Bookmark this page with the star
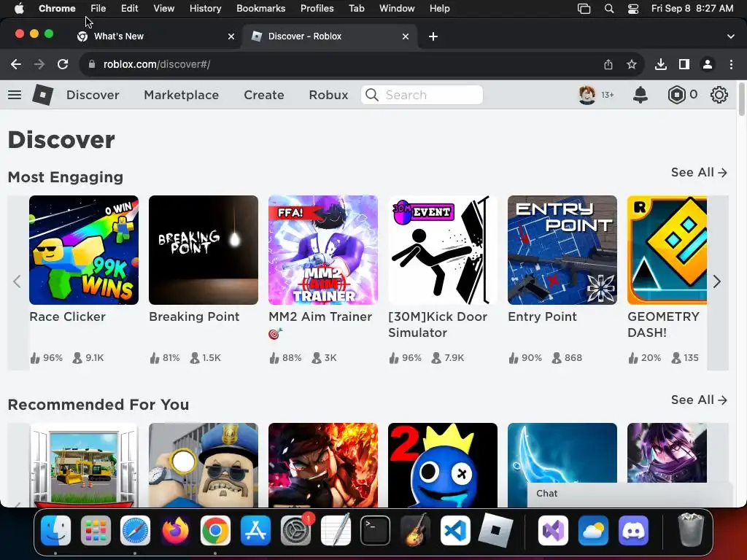 tap(632, 64)
